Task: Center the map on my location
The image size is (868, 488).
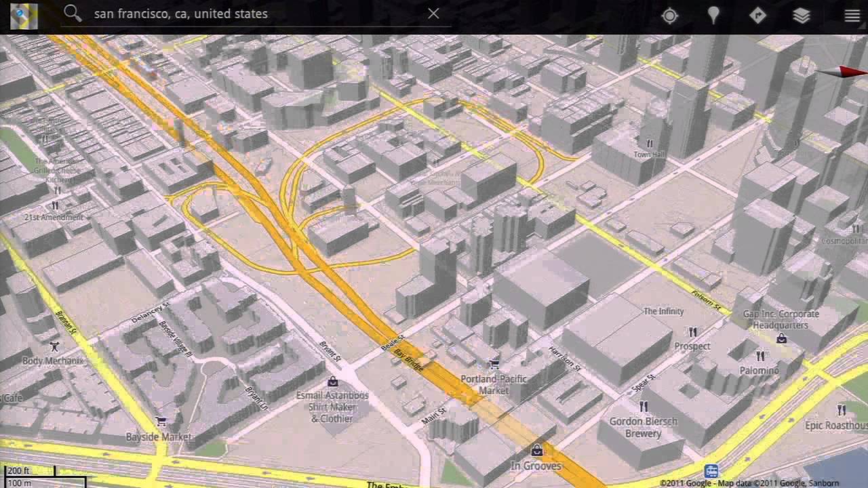Action: (x=670, y=16)
